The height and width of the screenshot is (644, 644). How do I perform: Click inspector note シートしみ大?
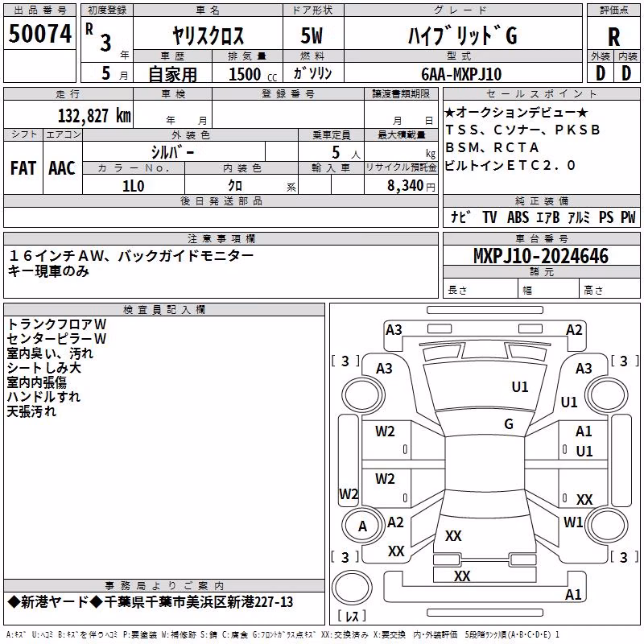44,368
